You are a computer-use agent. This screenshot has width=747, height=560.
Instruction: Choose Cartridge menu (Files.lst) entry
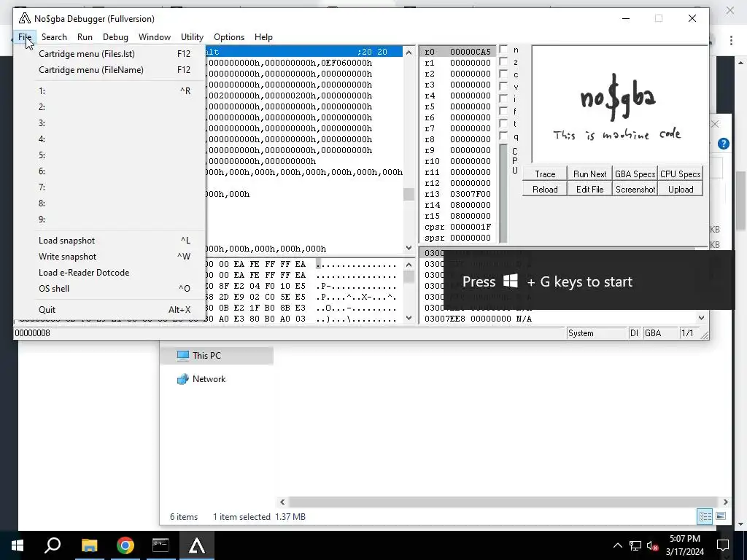pos(110,54)
